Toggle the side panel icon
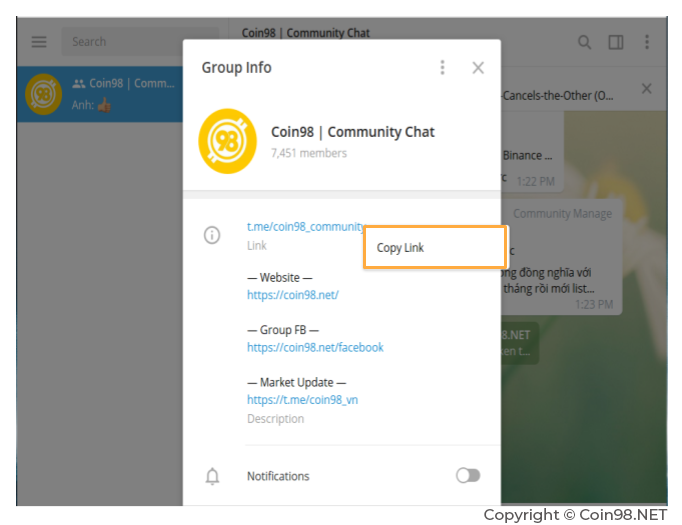The image size is (682, 525). click(x=615, y=42)
